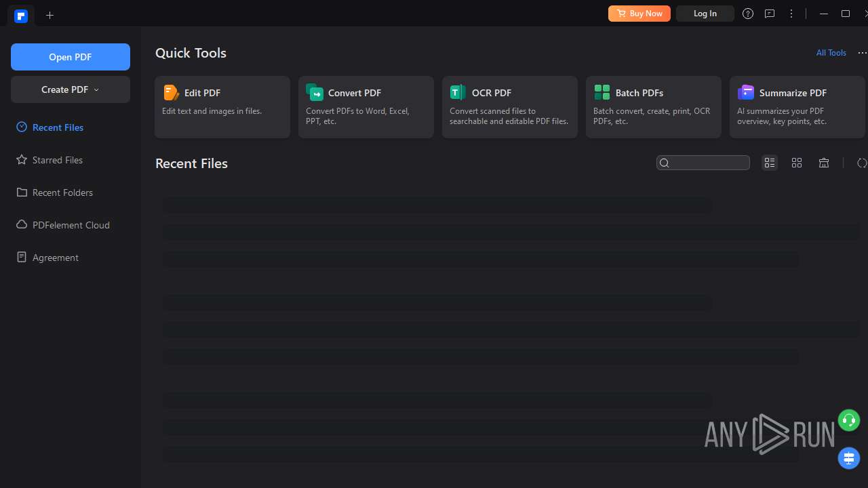Open the feedback message icon
The image size is (868, 488).
[x=770, y=14]
